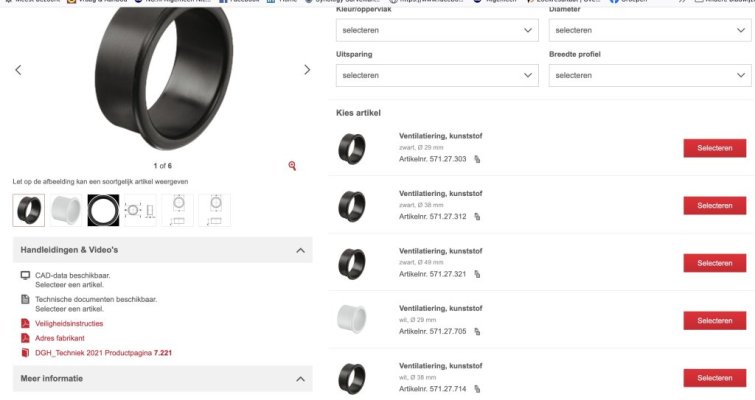View the black-background ring thumbnail
The image size is (755, 400).
pyautogui.click(x=102, y=210)
